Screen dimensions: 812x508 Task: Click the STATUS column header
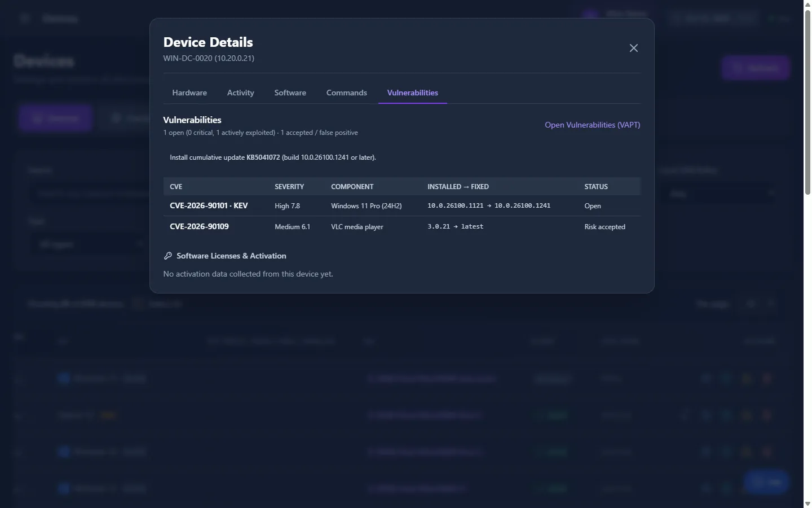tap(596, 187)
